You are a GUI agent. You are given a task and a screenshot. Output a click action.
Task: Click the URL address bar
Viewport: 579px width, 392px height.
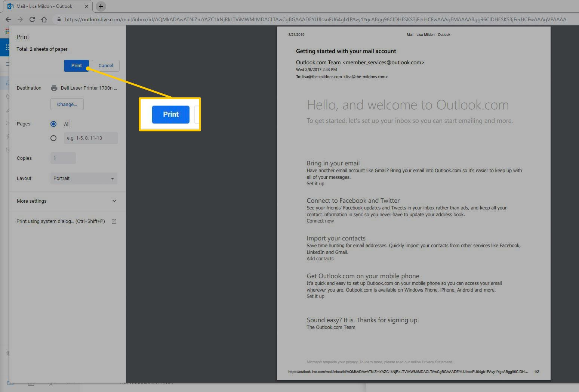(315, 19)
